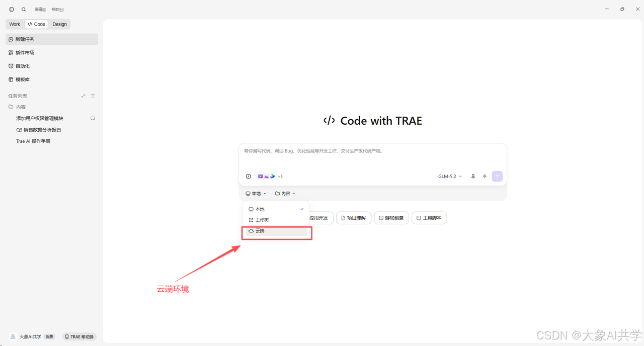The height and width of the screenshot is (346, 644).
Task: Select 新建任务 in the sidebar
Action: click(x=52, y=39)
